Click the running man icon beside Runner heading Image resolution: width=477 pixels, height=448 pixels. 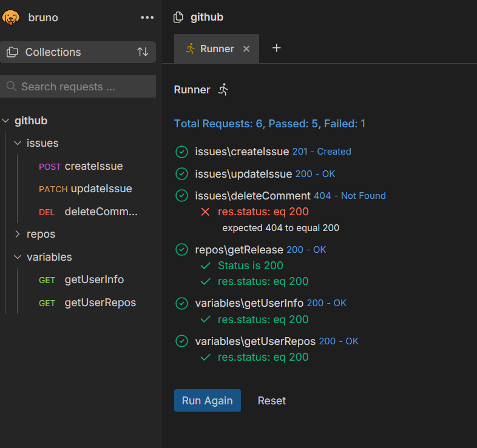pos(223,90)
